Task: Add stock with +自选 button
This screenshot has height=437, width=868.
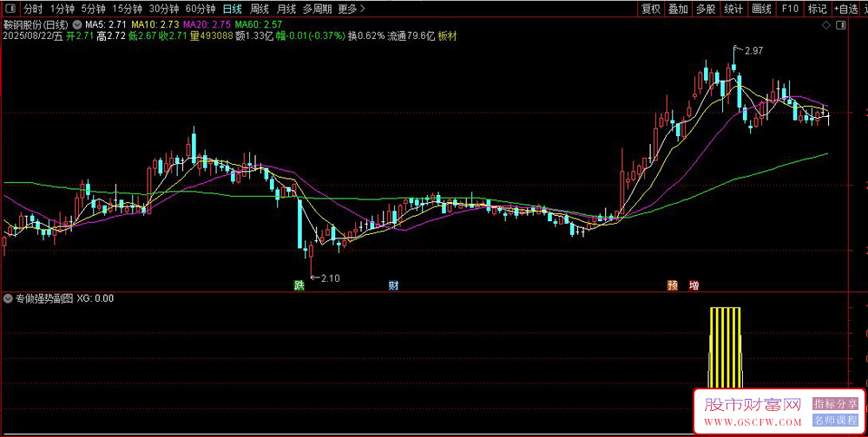Action: tap(846, 9)
